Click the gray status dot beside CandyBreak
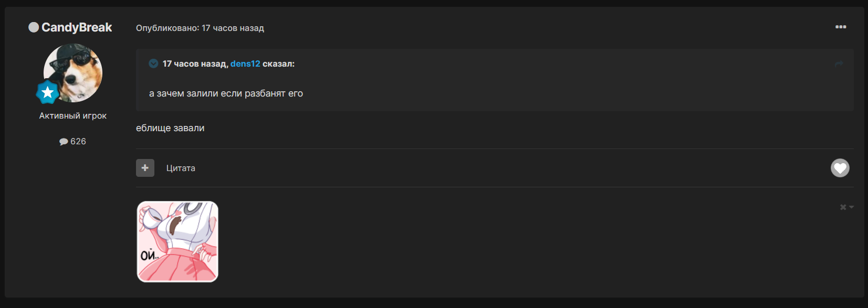The height and width of the screenshot is (308, 868). pyautogui.click(x=34, y=27)
